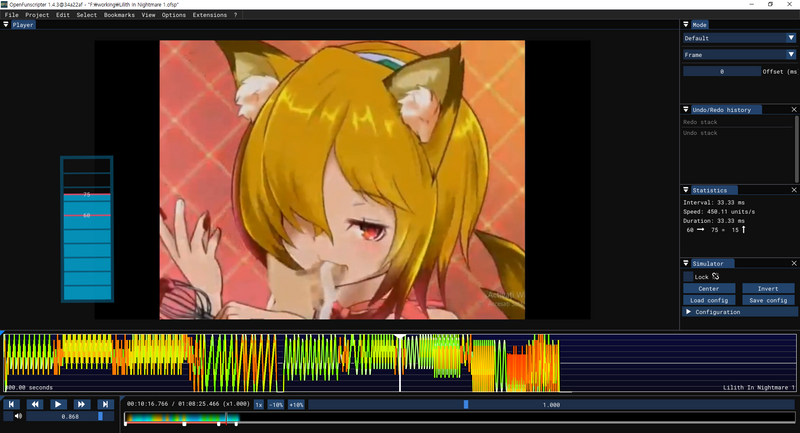This screenshot has width=800, height=433.
Task: Click the Invert button
Action: (x=768, y=289)
